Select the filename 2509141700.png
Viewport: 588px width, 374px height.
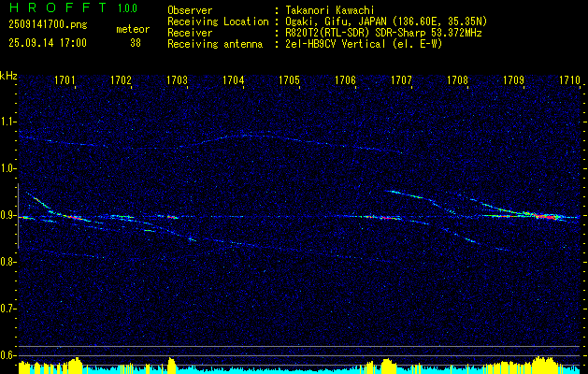[48, 24]
